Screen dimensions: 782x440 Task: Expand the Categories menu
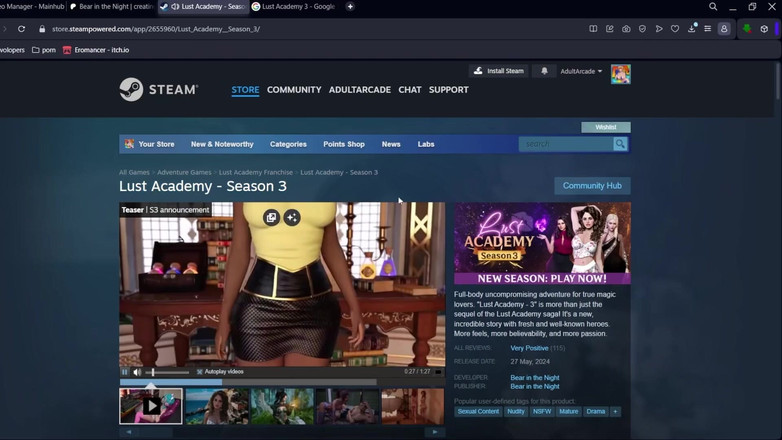pyautogui.click(x=288, y=144)
